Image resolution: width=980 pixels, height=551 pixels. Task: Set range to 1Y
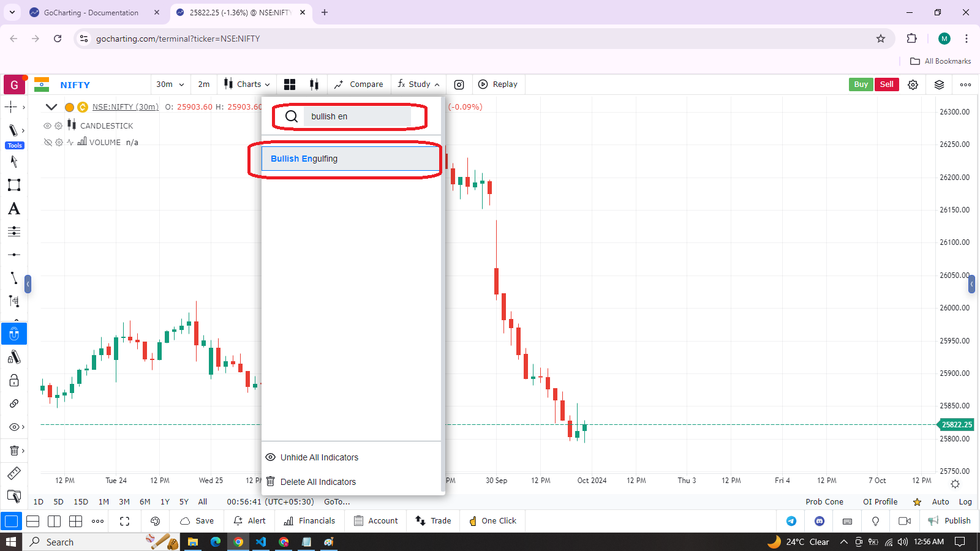[165, 501]
